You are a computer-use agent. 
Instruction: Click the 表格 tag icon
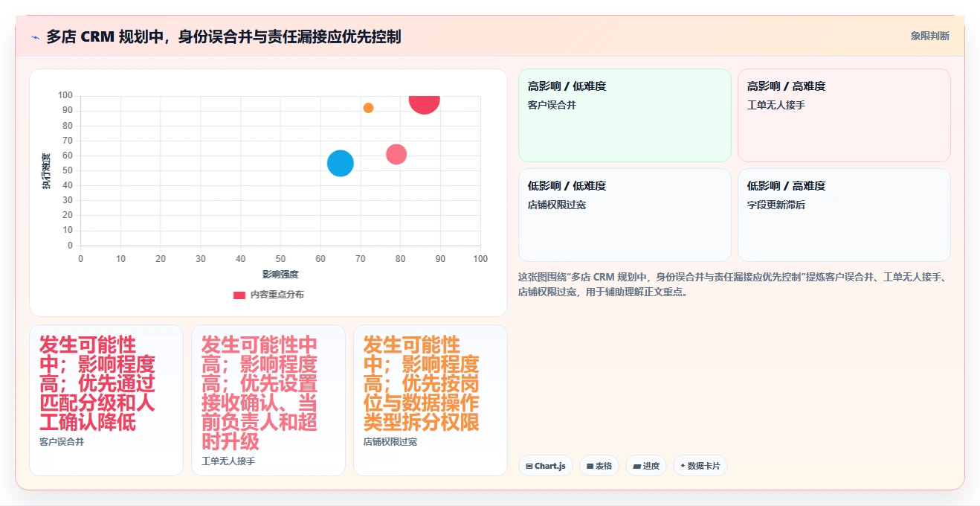[x=590, y=467]
